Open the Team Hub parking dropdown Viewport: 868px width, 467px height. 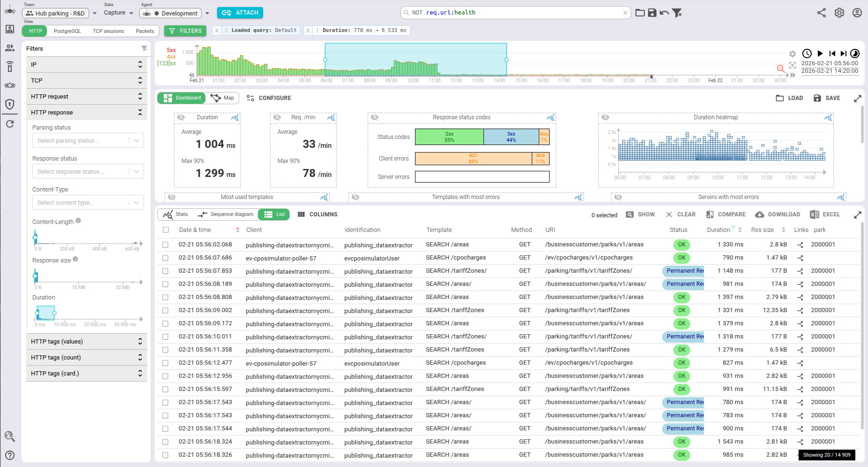(60, 13)
